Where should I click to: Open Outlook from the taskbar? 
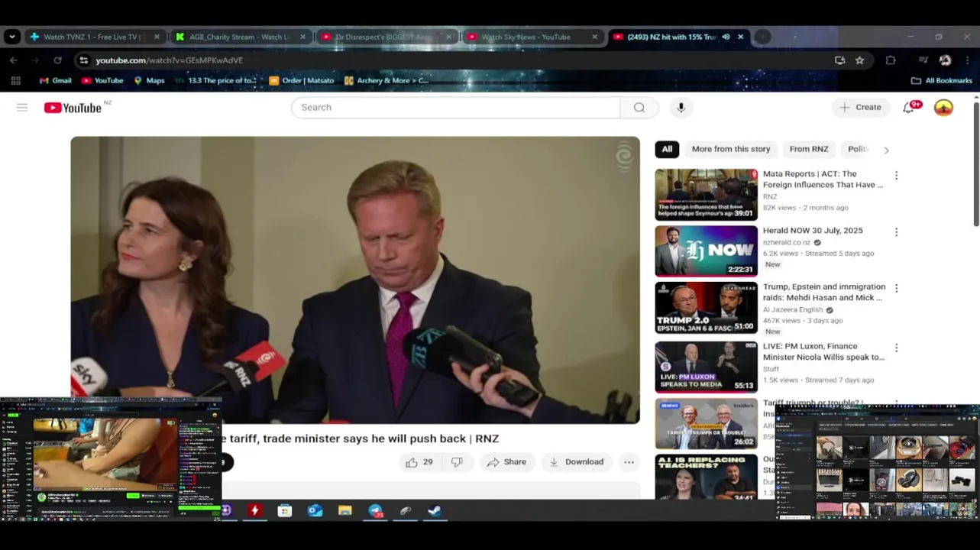[315, 511]
